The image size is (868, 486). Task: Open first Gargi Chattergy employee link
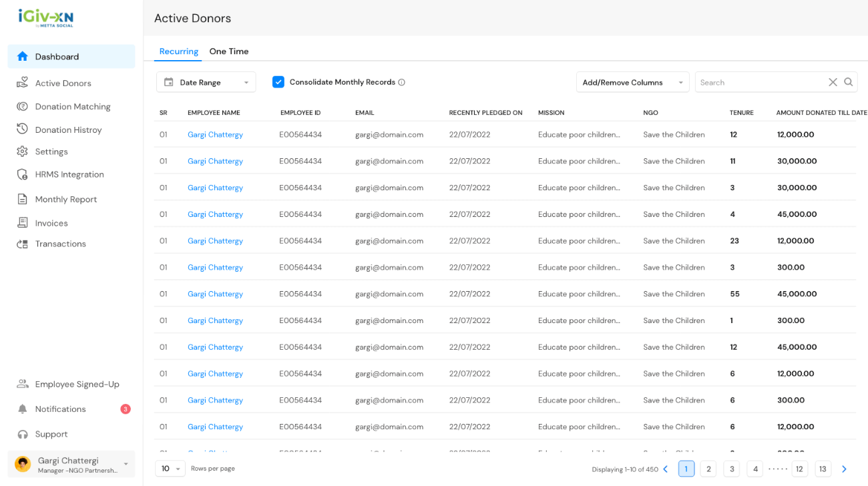point(215,135)
